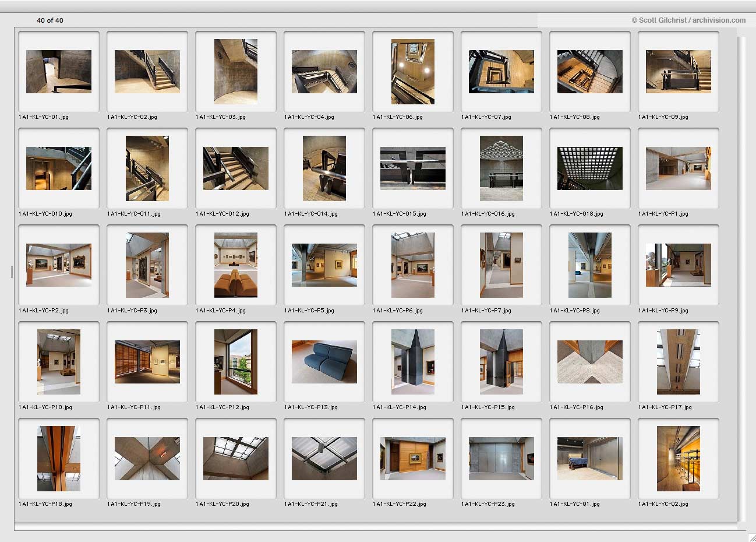Click the filename label 1A1-KL-YC-P4.jpg
The width and height of the screenshot is (756, 542).
pyautogui.click(x=221, y=311)
